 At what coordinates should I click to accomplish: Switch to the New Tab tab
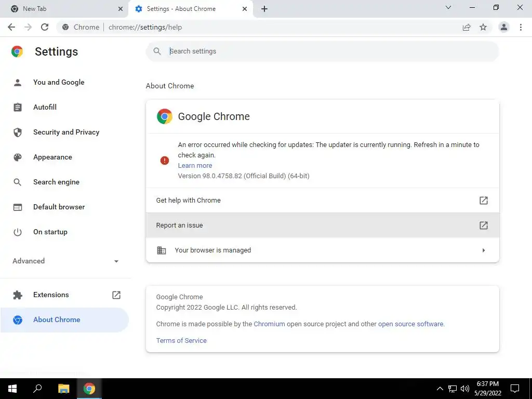coord(64,9)
